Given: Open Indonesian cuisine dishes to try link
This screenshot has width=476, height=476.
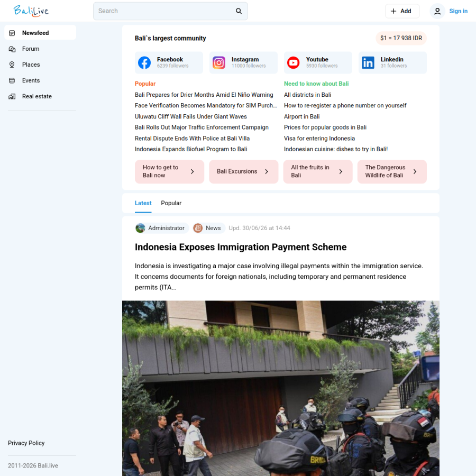Looking at the screenshot, I should 336,149.
